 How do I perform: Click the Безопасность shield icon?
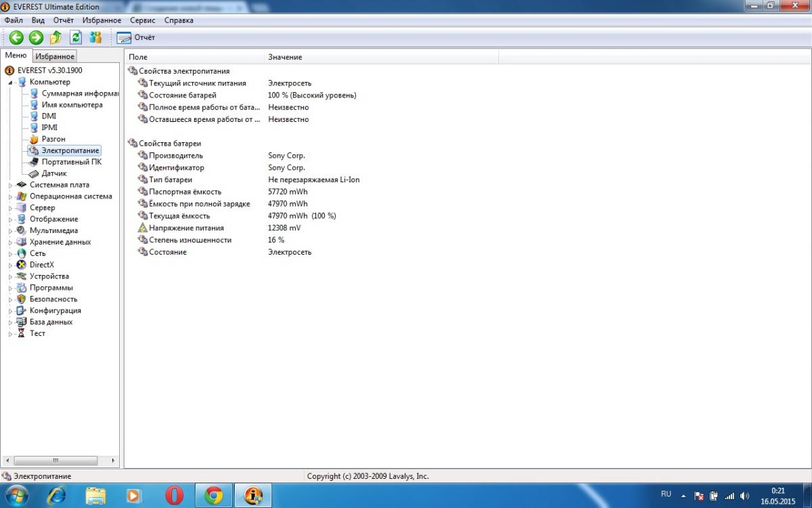click(x=22, y=299)
